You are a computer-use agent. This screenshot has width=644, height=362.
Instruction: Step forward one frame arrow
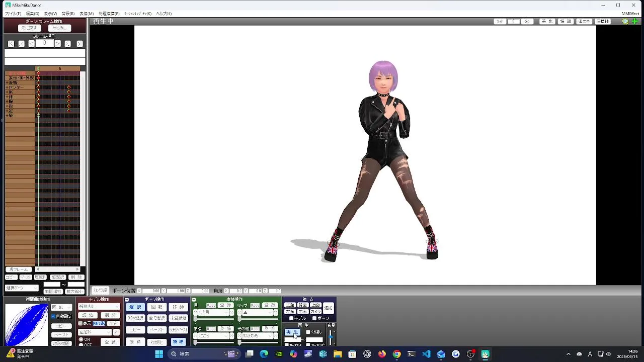tap(57, 44)
